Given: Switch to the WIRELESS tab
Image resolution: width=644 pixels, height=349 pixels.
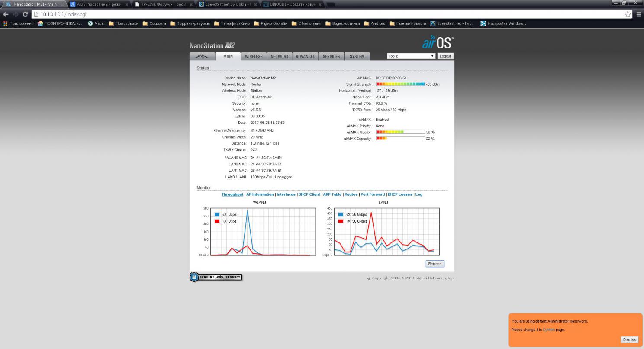Looking at the screenshot, I should 254,56.
